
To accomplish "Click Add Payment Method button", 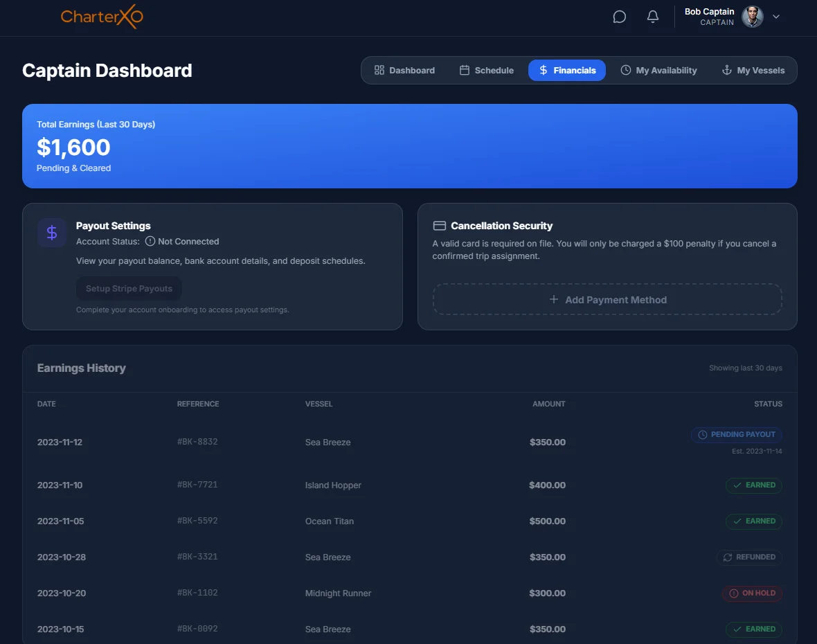I will [x=607, y=300].
